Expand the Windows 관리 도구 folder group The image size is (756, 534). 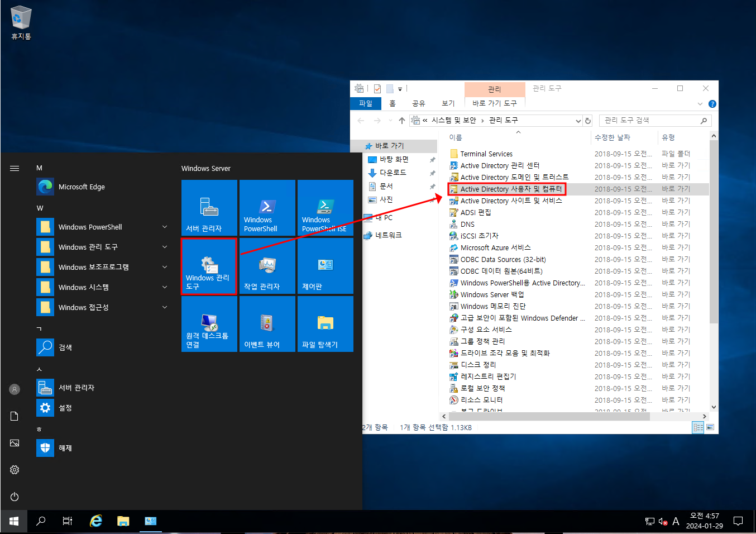[165, 247]
